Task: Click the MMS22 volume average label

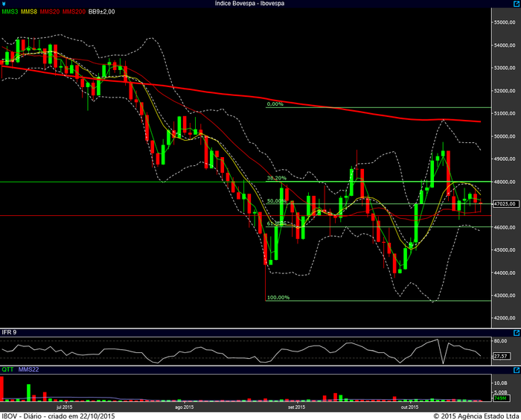Action: pyautogui.click(x=28, y=369)
